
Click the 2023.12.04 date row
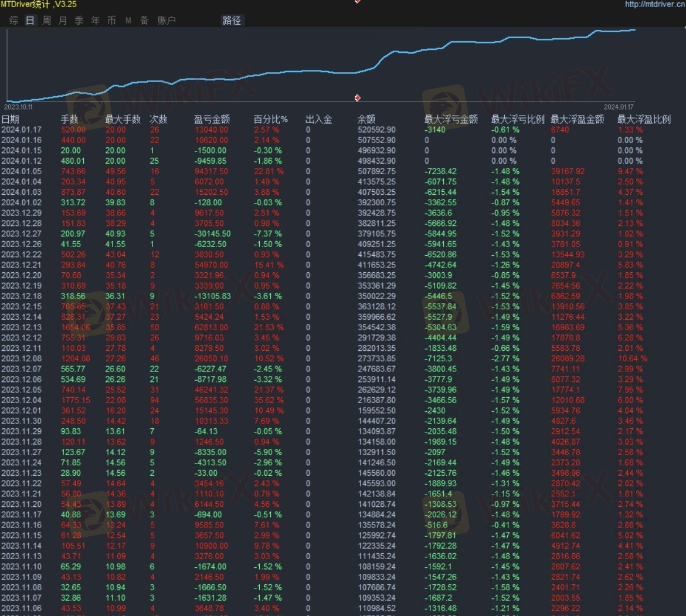21,400
